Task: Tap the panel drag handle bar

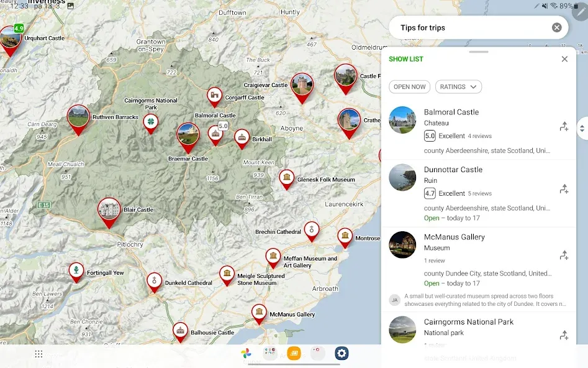Action: (479, 52)
